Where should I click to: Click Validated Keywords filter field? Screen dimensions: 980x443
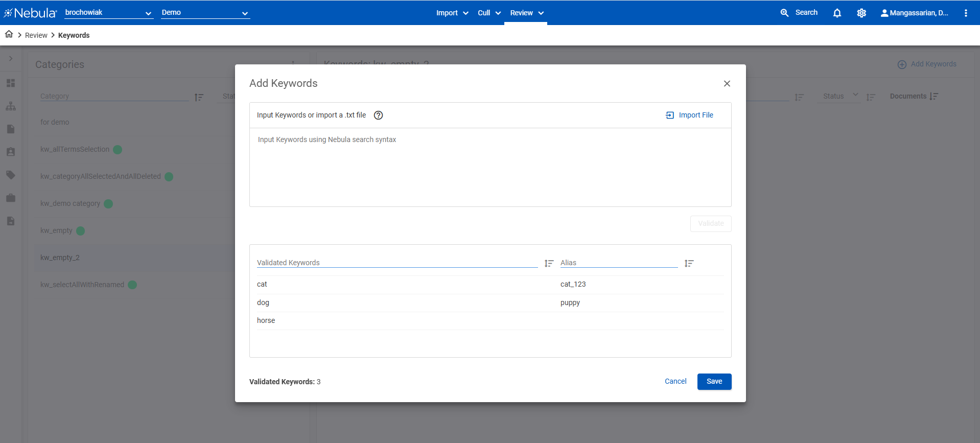tap(397, 263)
